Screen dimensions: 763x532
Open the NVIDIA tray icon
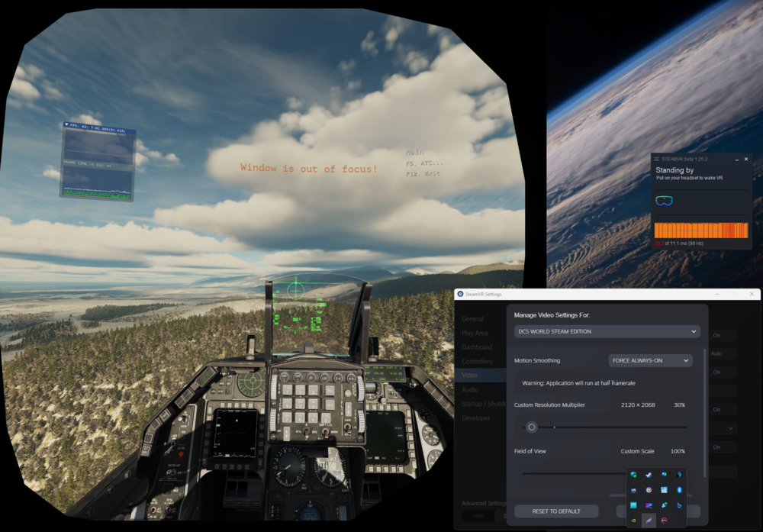[633, 521]
